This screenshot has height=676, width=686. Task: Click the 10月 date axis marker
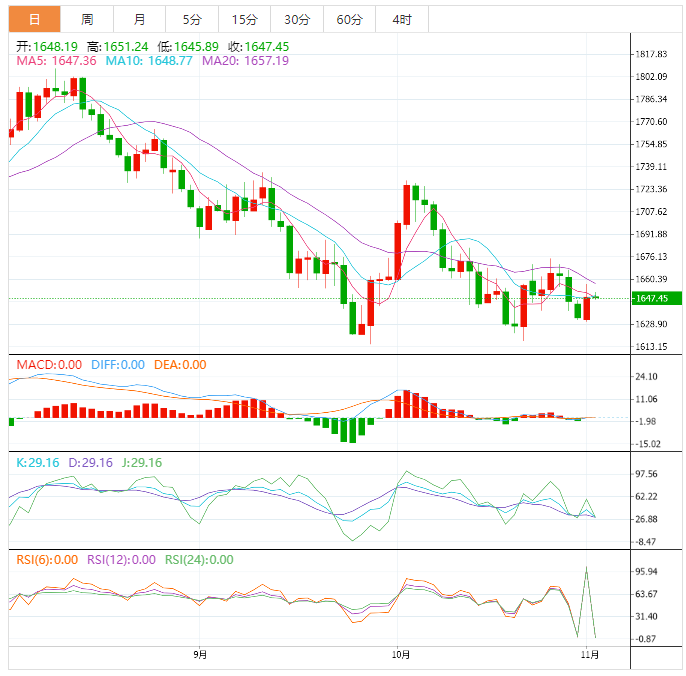point(401,655)
